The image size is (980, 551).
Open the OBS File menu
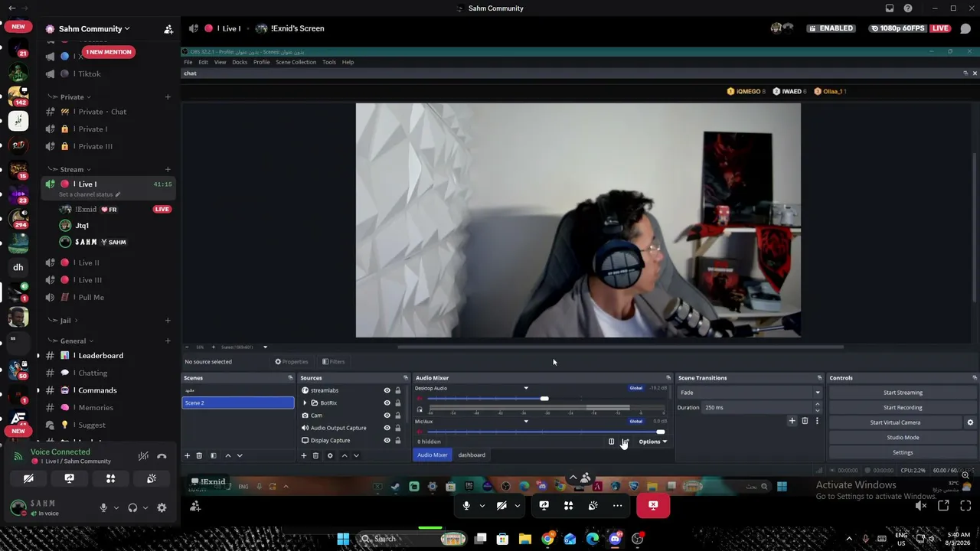[188, 62]
